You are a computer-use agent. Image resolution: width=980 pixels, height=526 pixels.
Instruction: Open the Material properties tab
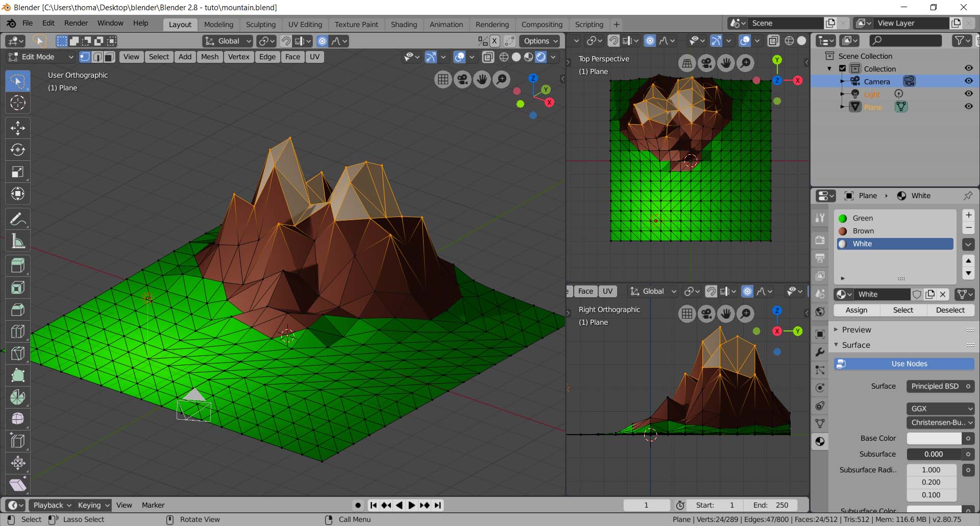tap(820, 442)
